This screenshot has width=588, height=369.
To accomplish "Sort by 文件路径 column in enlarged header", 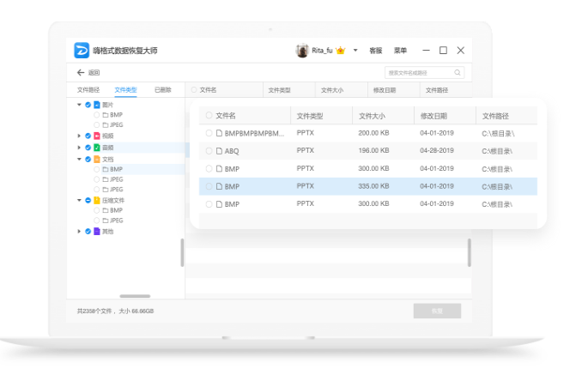I will [x=495, y=116].
